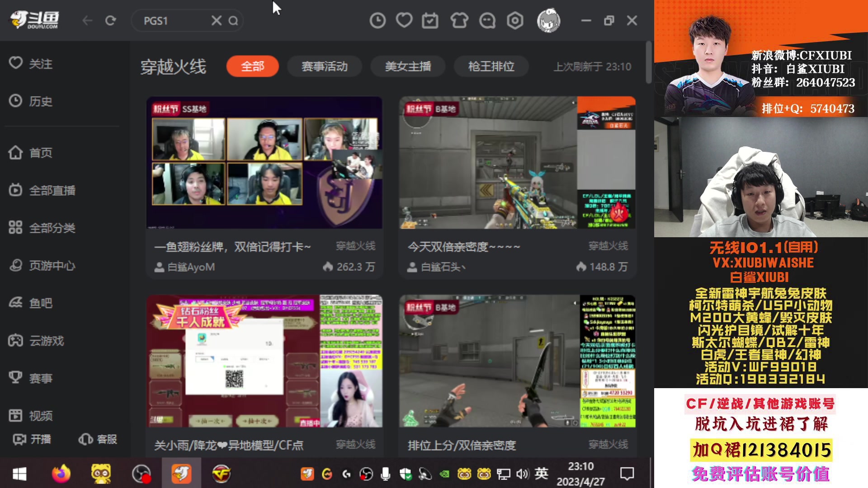868x488 pixels.
Task: Open the 23:10 clock and date
Action: 580,474
